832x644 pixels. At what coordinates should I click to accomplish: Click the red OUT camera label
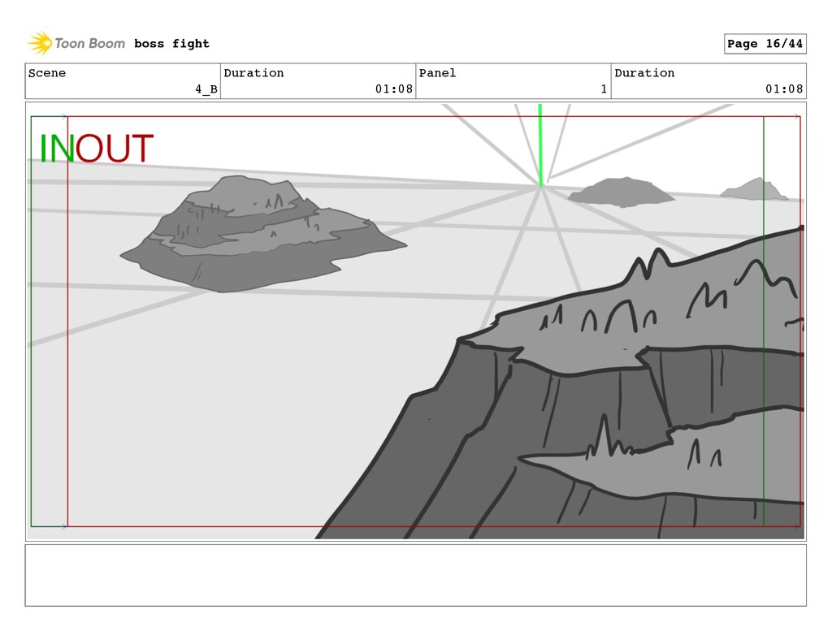[114, 149]
